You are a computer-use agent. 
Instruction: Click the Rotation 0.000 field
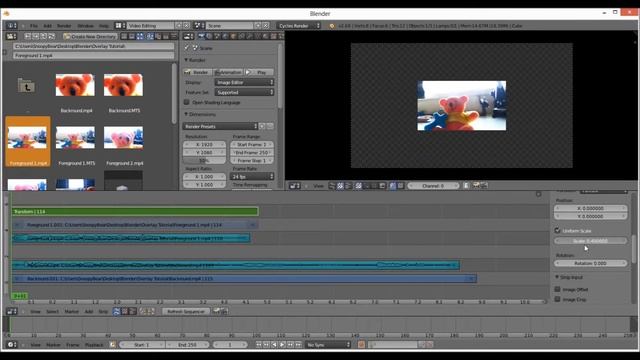590,263
